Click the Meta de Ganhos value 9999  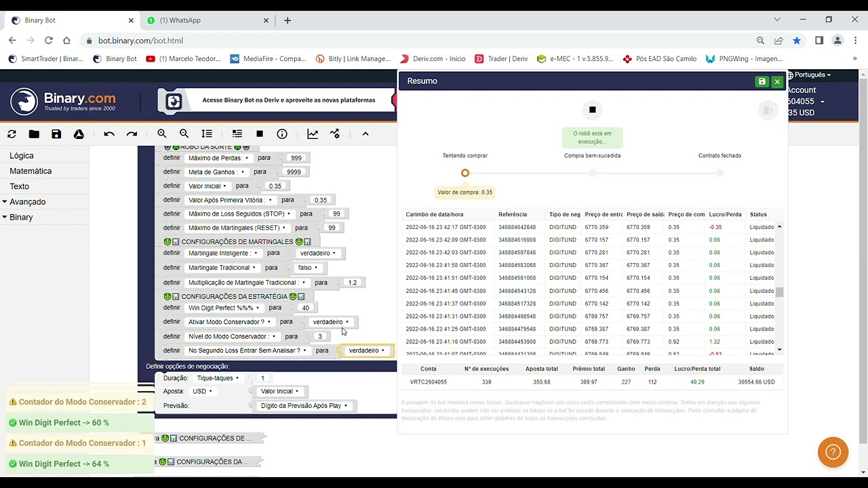tap(294, 172)
